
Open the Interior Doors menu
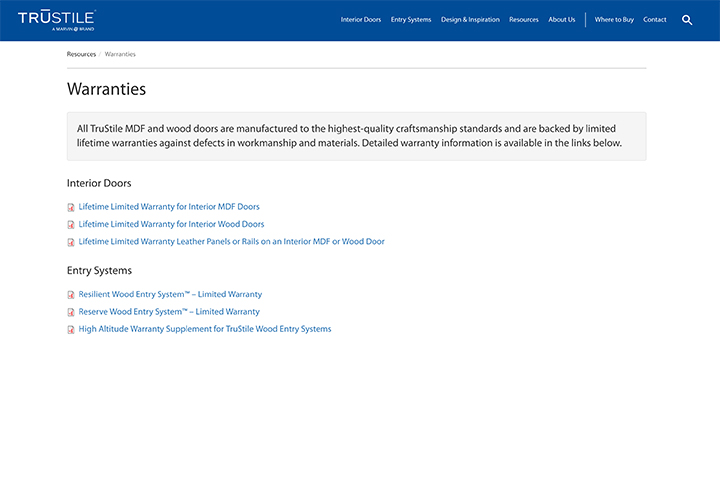(360, 20)
